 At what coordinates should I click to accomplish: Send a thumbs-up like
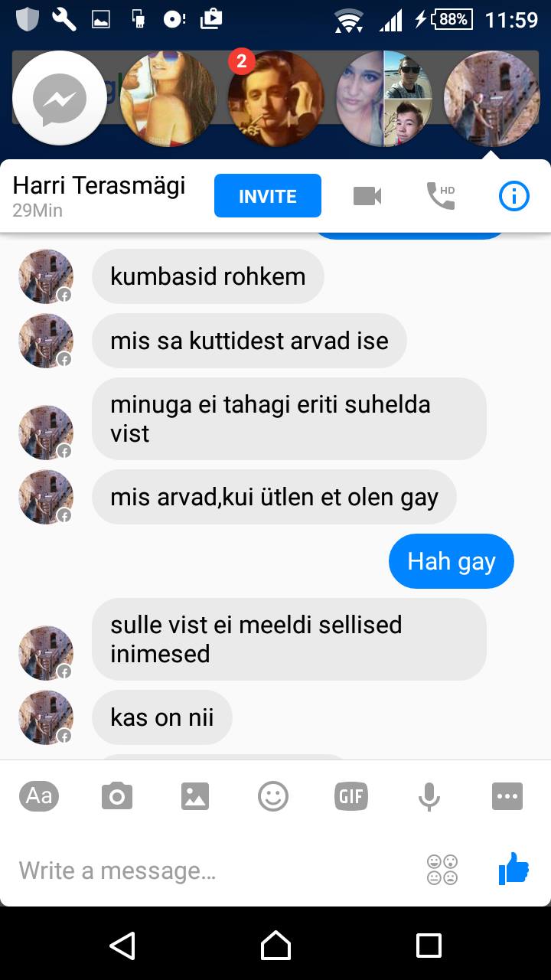click(514, 869)
